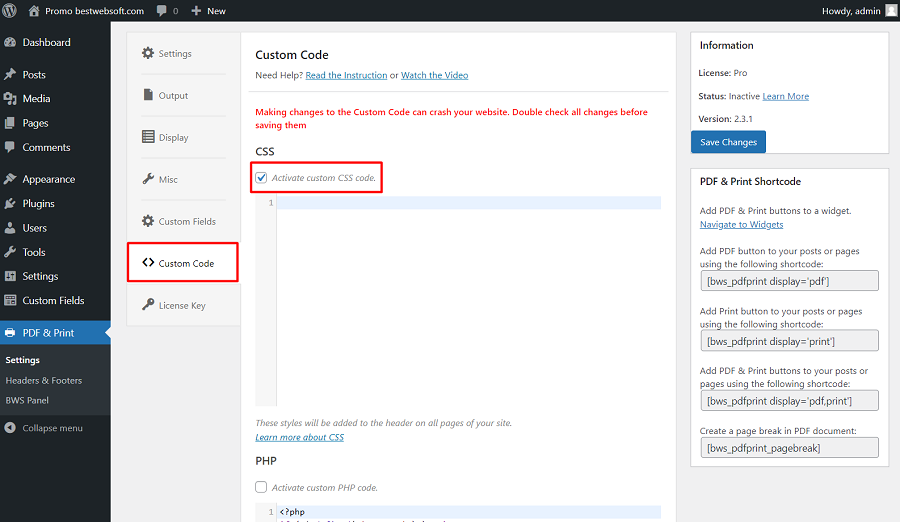Click the sidebar Settings sliders icon

coord(10,276)
